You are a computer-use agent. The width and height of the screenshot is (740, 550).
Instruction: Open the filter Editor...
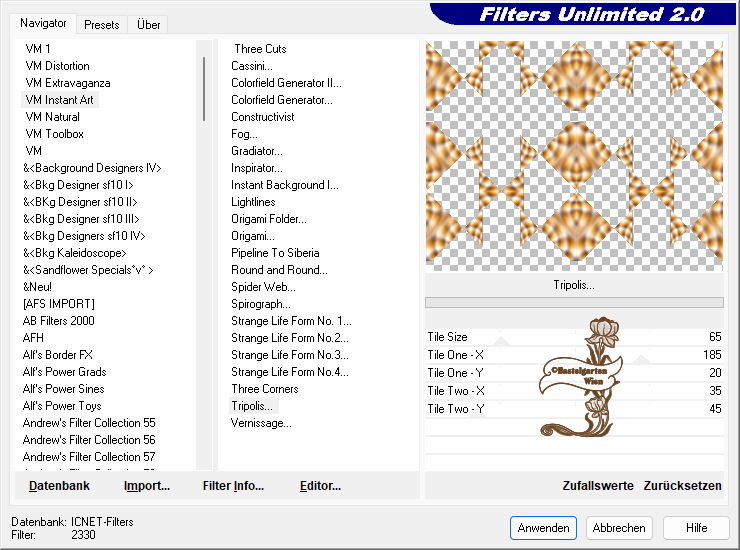[320, 486]
